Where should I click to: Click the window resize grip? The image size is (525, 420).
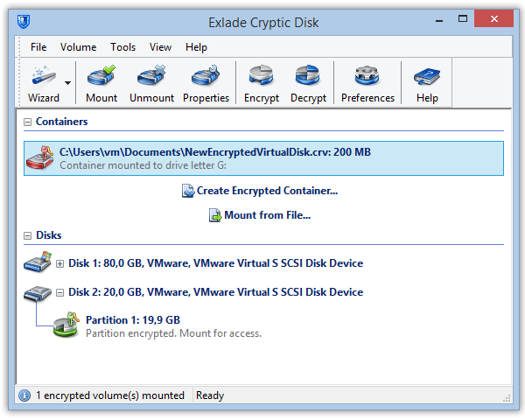click(507, 398)
